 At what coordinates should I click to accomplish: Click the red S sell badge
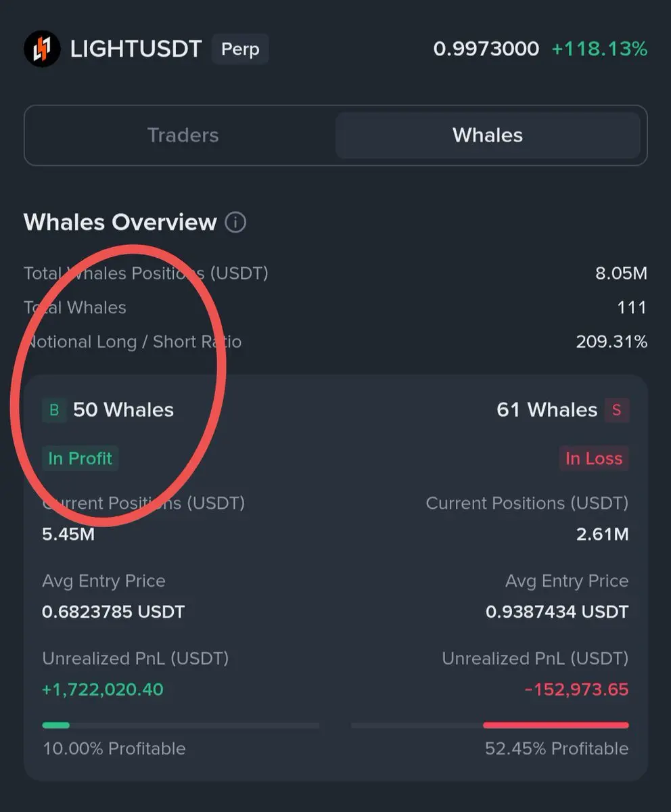[616, 410]
